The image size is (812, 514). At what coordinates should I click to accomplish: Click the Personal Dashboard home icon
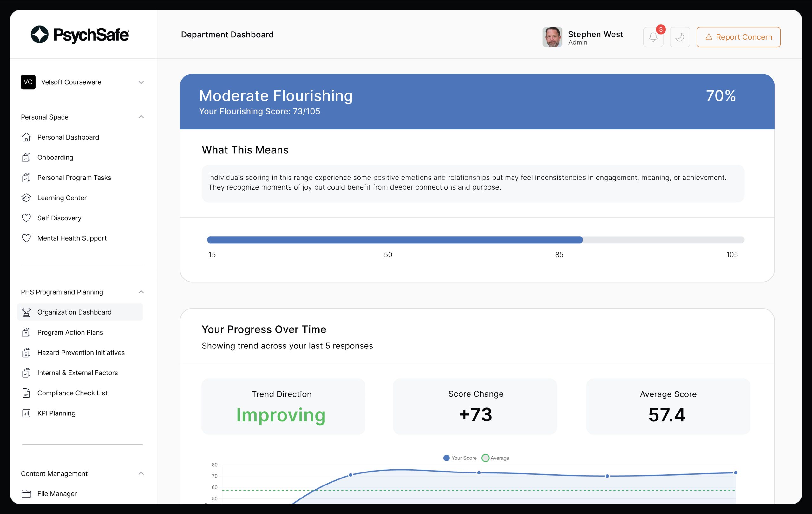click(x=26, y=137)
